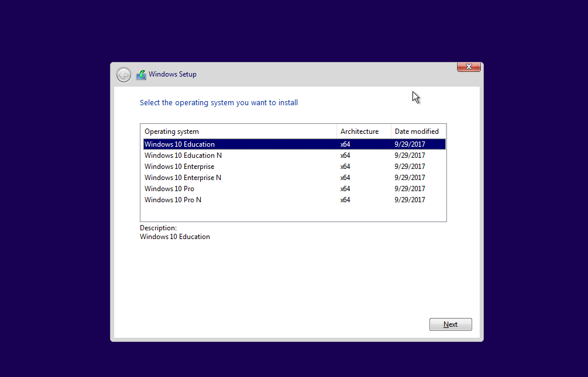588x377 pixels.
Task: Click the Architecture column header
Action: point(364,132)
